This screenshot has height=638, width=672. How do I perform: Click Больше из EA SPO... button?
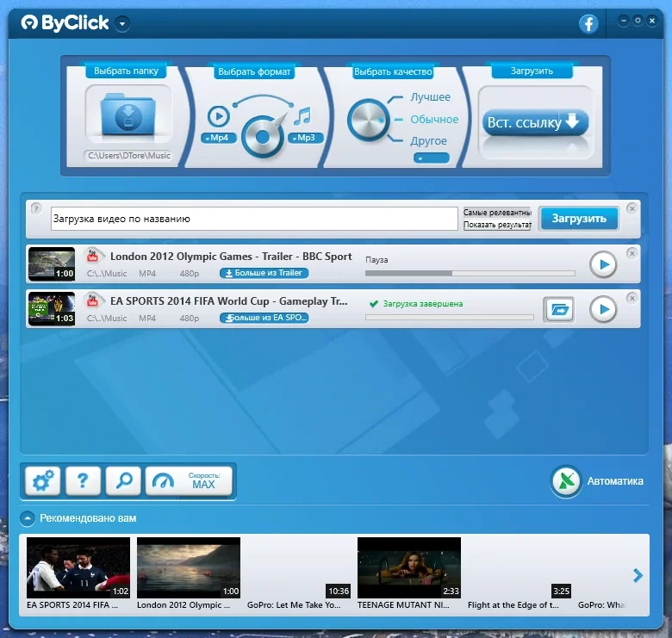[x=264, y=319]
